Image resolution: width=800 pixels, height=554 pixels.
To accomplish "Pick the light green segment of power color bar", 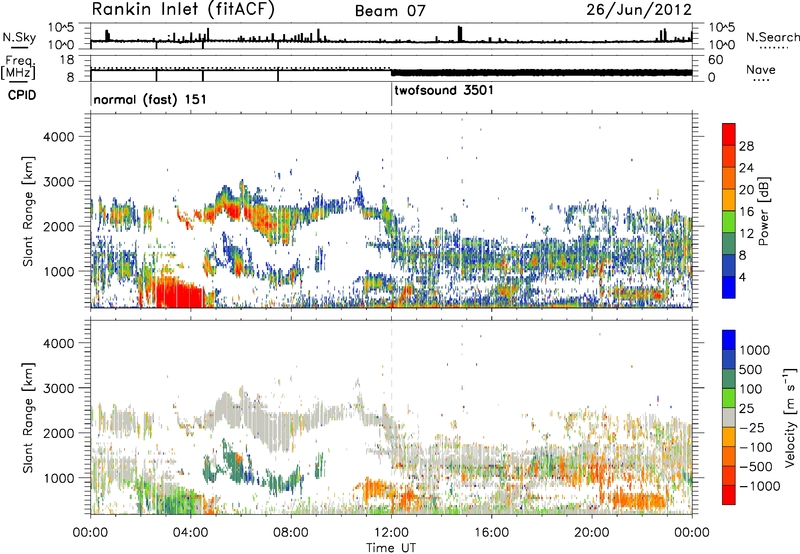I will [x=729, y=222].
